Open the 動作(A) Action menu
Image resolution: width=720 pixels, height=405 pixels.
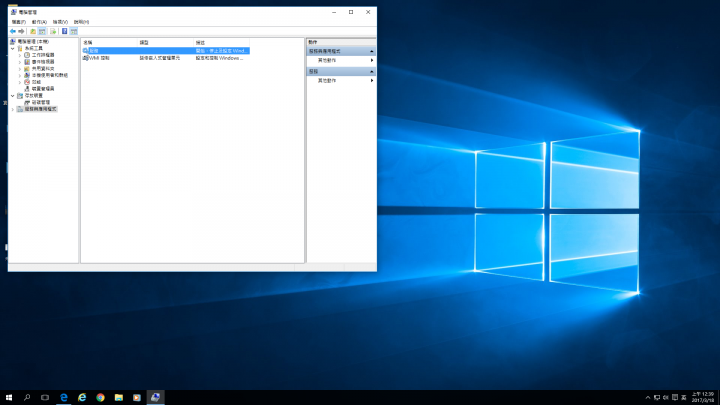(x=39, y=22)
